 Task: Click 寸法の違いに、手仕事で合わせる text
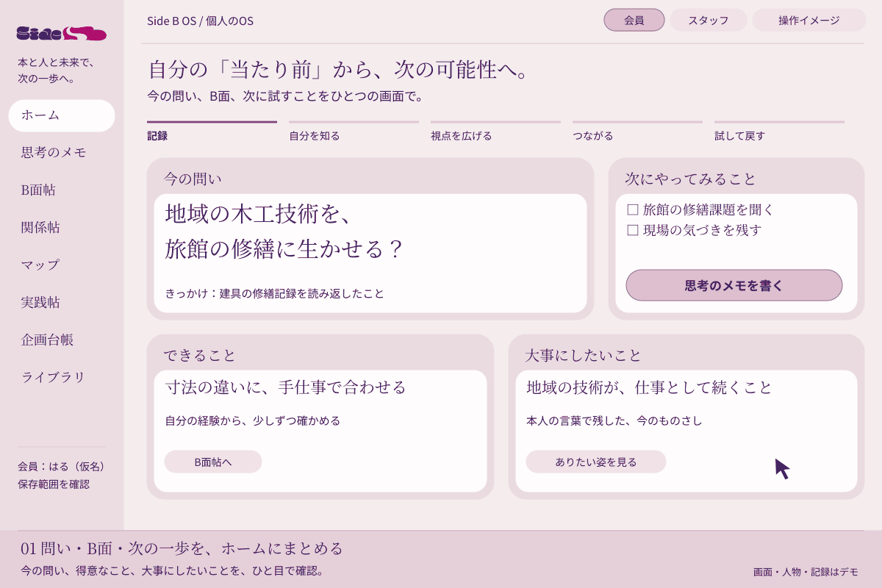tap(285, 387)
